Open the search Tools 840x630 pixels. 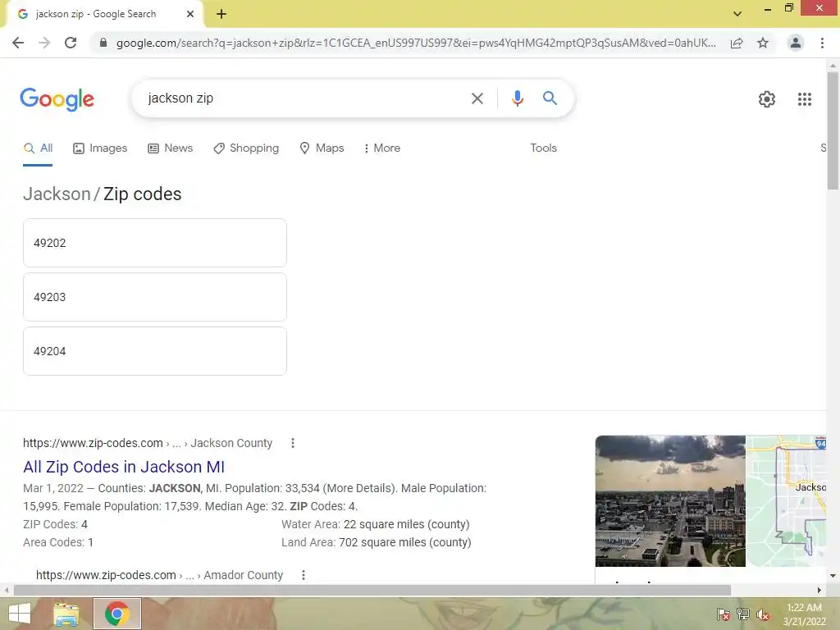coord(543,148)
